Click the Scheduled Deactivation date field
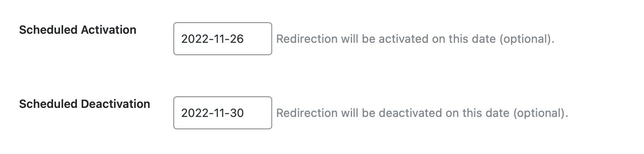Viewport: 644px width, 154px height. pyautogui.click(x=223, y=113)
